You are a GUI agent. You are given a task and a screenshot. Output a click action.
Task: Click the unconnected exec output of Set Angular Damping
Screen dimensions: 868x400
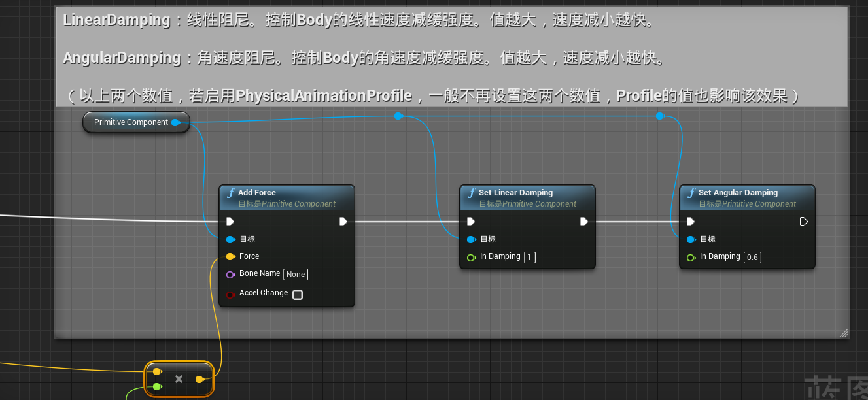point(803,222)
